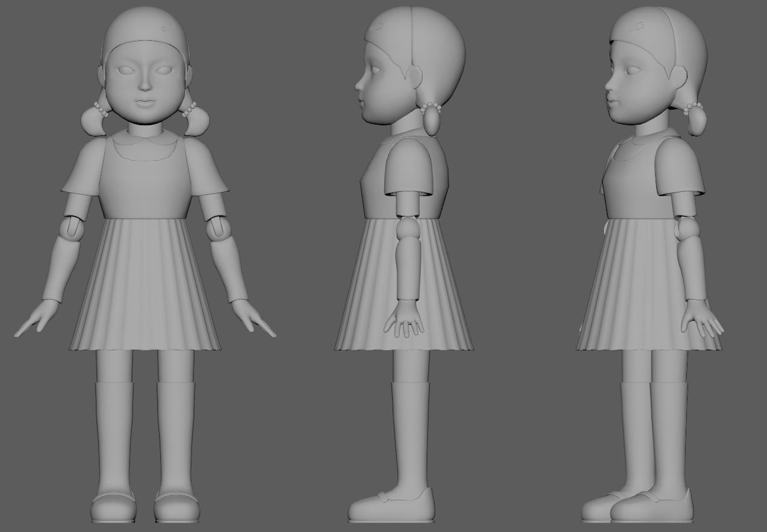Select the pigtail of the three-quarter view doll
Image resolution: width=767 pixels, height=532 pixels.
point(697,120)
